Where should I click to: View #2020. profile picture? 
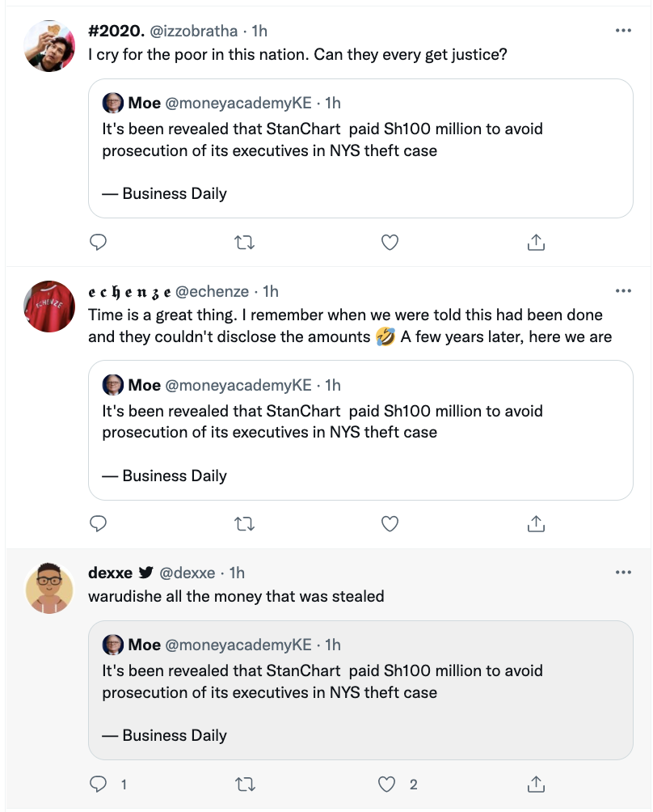(50, 46)
